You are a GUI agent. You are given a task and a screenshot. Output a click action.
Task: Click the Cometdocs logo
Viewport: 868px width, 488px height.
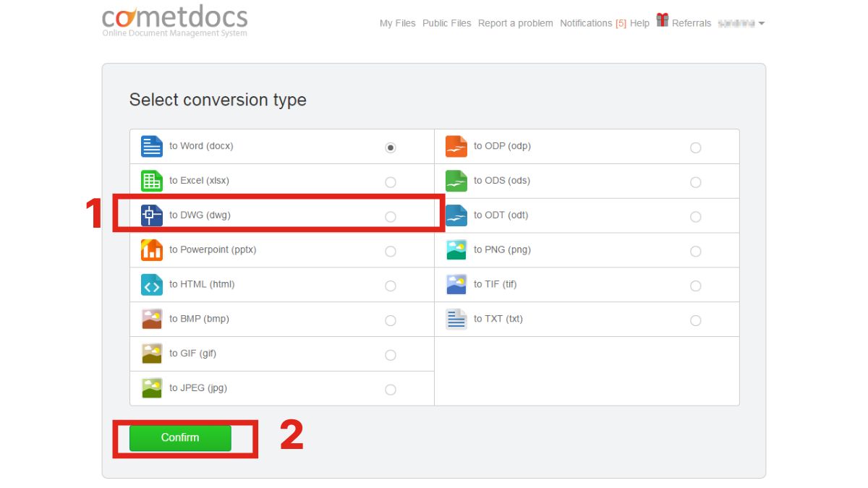click(174, 18)
